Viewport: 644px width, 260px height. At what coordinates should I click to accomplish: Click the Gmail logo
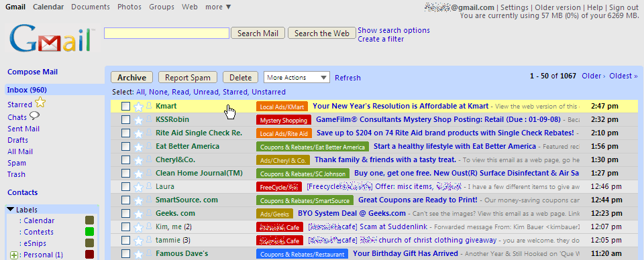pyautogui.click(x=52, y=39)
